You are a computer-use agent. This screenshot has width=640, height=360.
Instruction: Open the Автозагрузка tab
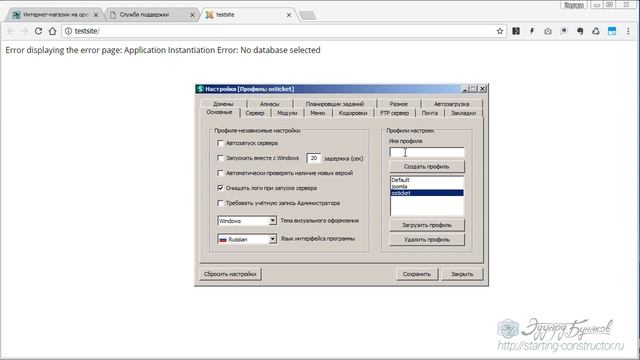point(451,104)
